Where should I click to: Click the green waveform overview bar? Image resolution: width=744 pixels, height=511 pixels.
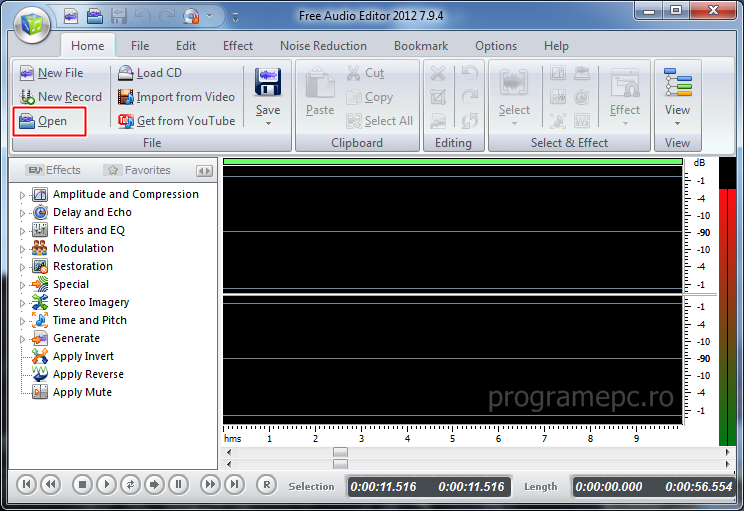[453, 162]
